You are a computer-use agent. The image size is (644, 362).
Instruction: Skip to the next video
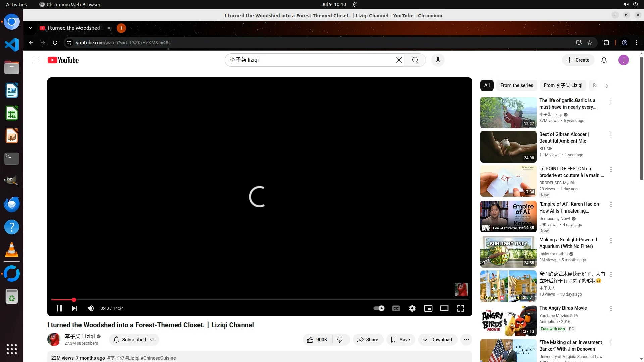tap(75, 308)
